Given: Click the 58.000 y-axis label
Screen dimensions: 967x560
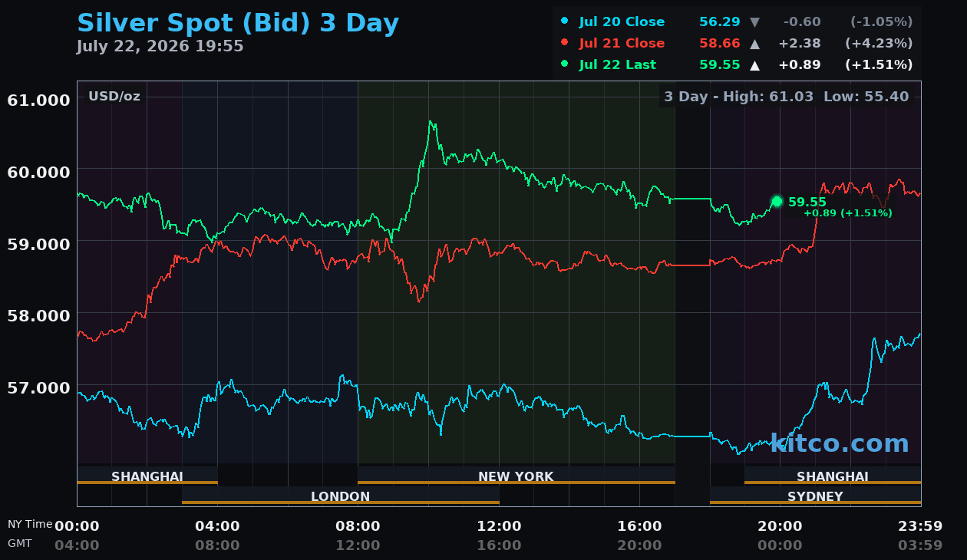Looking at the screenshot, I should pos(38,315).
